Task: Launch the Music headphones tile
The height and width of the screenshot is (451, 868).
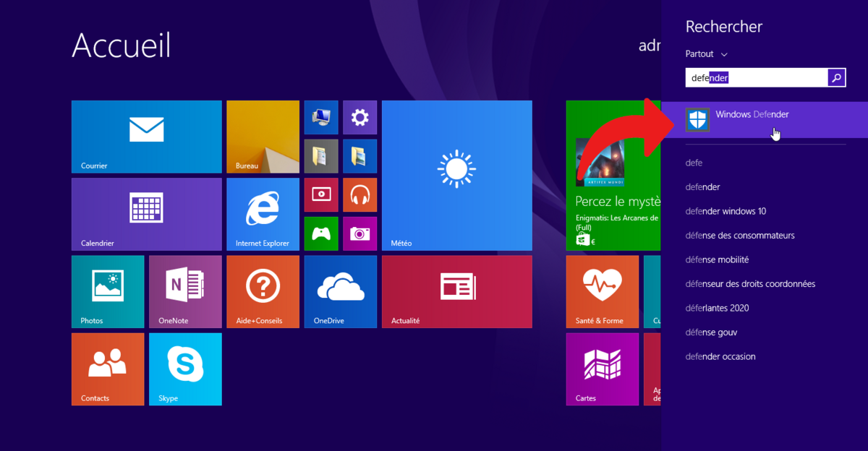Action: pos(359,194)
